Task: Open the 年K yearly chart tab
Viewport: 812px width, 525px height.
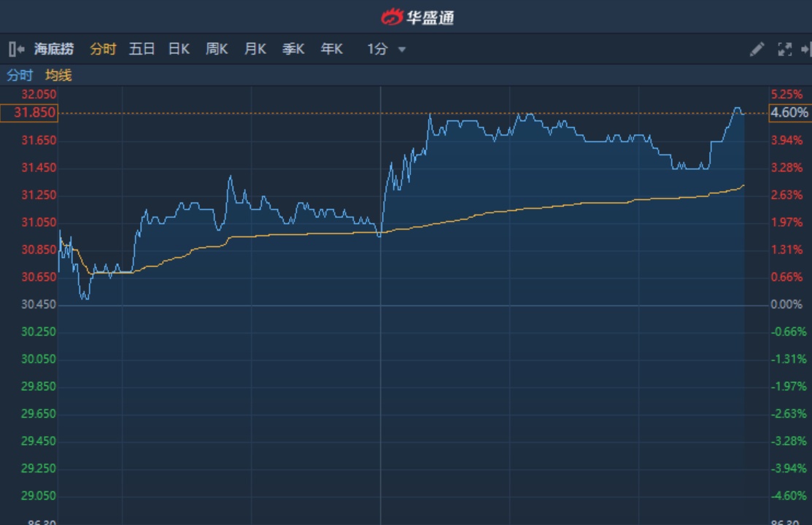Action: 331,49
